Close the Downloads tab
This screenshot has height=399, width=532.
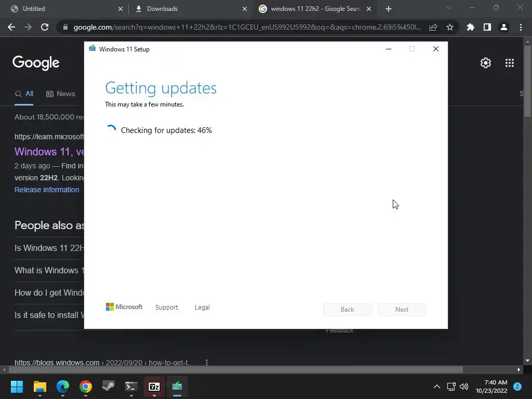point(245,9)
